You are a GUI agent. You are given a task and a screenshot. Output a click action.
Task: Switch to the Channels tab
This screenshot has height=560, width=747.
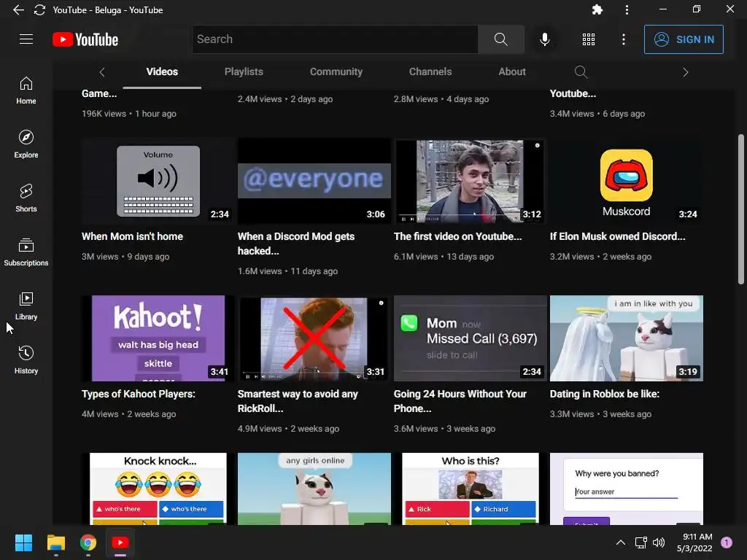point(430,72)
